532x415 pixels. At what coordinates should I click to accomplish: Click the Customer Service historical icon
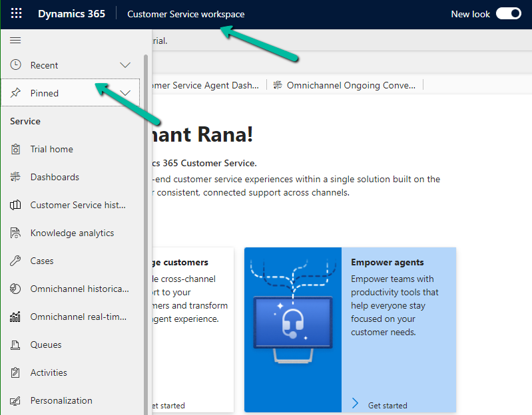click(15, 205)
